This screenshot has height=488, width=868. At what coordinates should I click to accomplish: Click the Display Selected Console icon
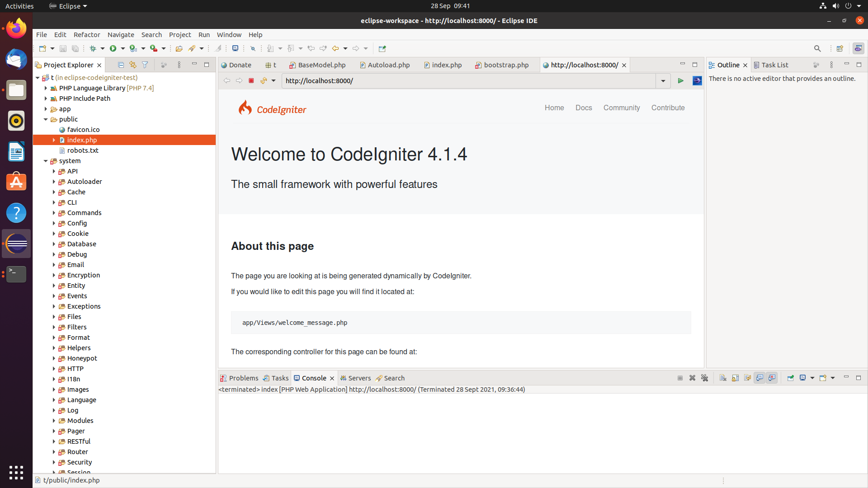coord(803,378)
